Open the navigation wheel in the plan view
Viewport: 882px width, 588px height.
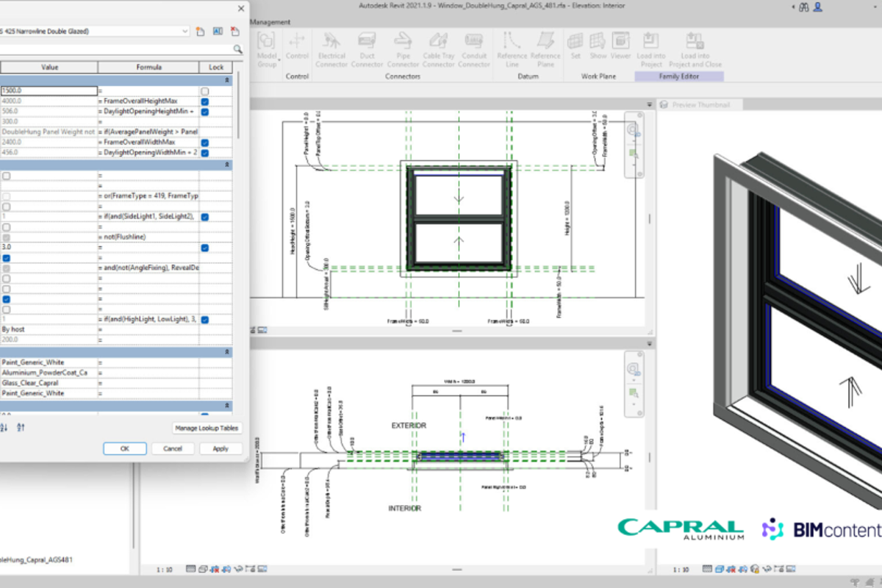pyautogui.click(x=632, y=370)
